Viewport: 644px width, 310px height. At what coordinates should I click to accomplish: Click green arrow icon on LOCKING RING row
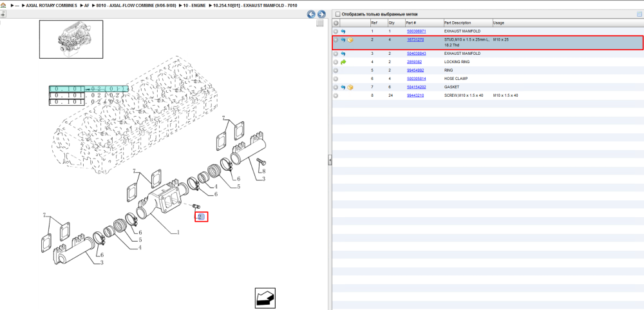pos(343,62)
